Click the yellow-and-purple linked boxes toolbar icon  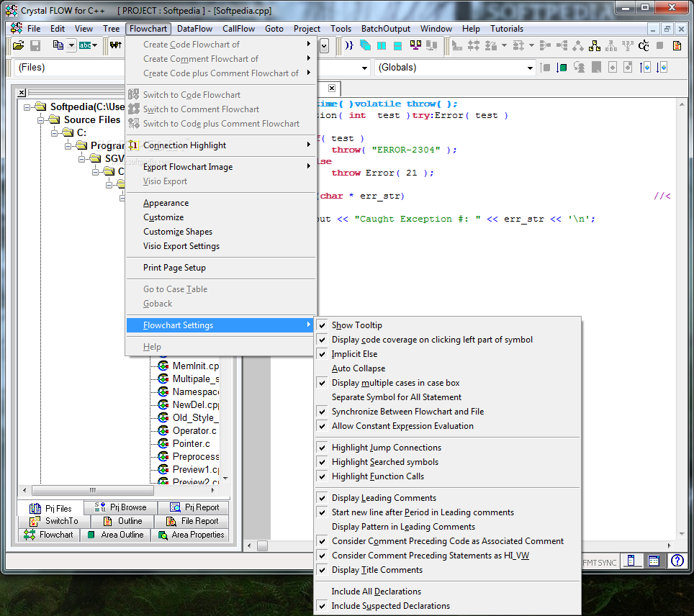(415, 45)
